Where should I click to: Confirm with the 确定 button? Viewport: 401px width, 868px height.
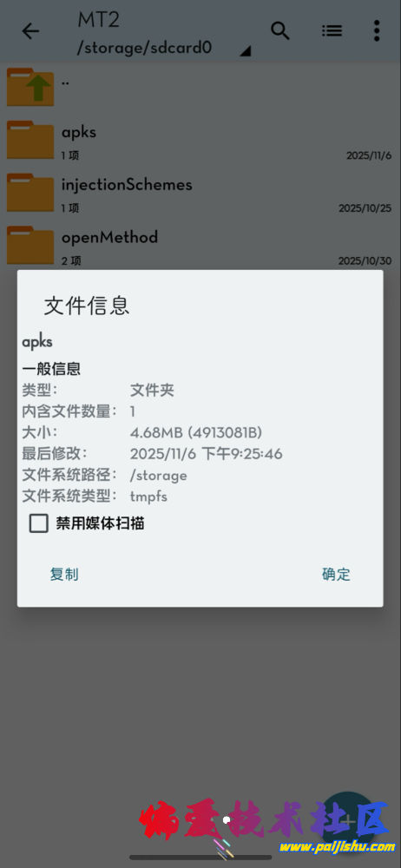point(336,574)
